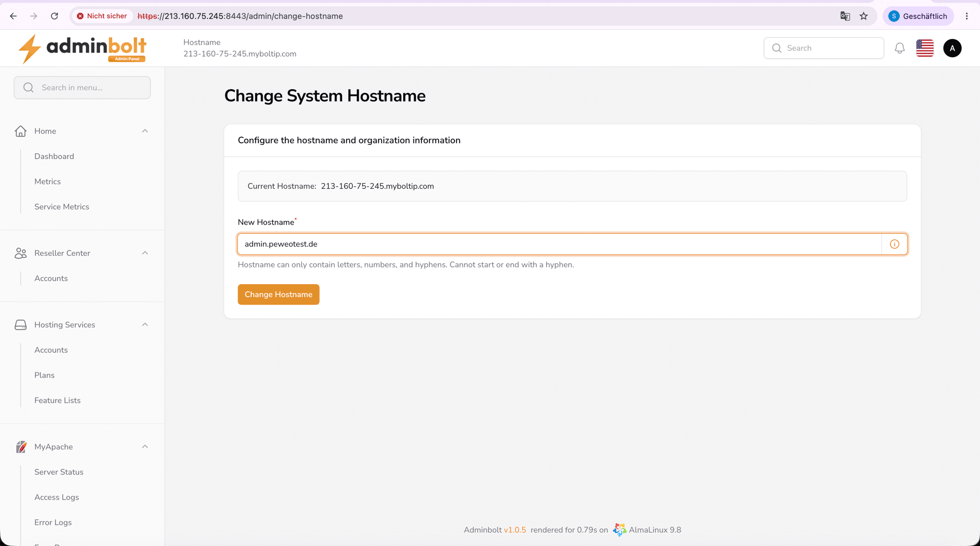The height and width of the screenshot is (546, 980).
Task: Open the user avatar A menu
Action: [952, 48]
